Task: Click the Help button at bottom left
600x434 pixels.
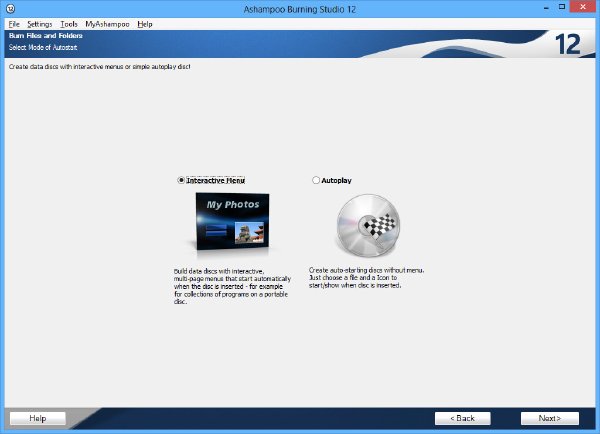Action: pos(38,418)
